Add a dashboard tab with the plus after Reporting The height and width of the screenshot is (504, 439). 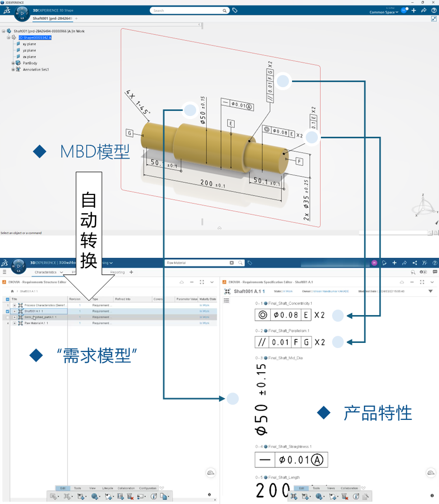131,272
